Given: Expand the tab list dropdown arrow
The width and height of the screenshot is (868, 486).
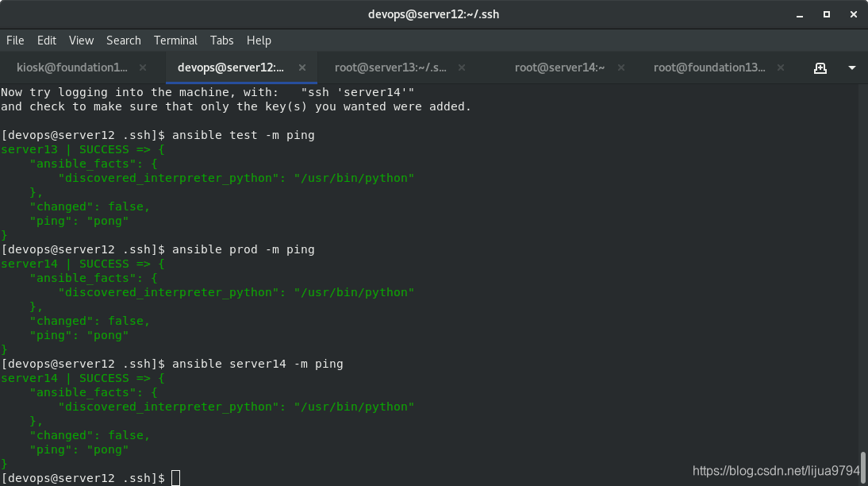Looking at the screenshot, I should (x=852, y=68).
